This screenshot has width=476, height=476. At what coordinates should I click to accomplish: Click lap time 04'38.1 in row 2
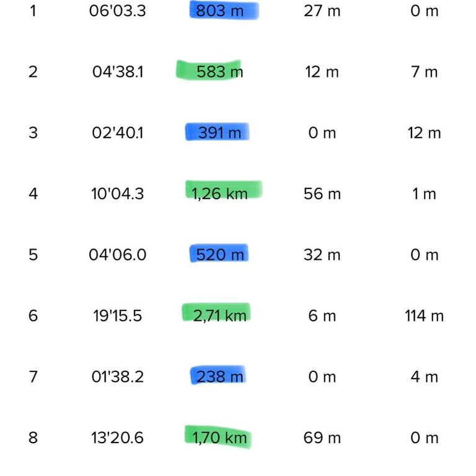click(118, 72)
